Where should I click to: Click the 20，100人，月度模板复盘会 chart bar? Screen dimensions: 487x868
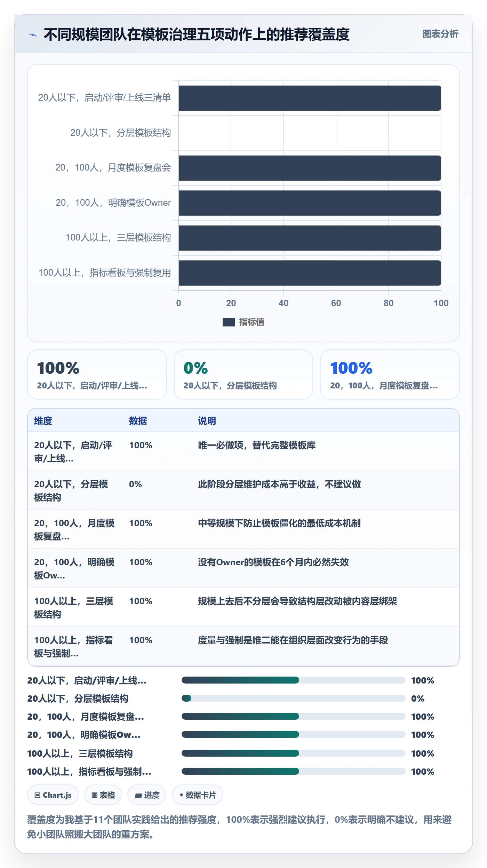pyautogui.click(x=310, y=168)
